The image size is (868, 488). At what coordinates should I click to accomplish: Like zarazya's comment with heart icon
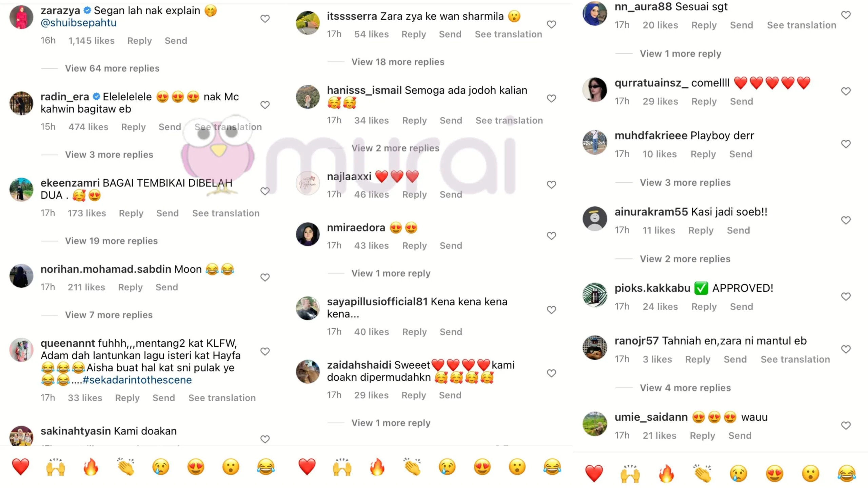[265, 19]
